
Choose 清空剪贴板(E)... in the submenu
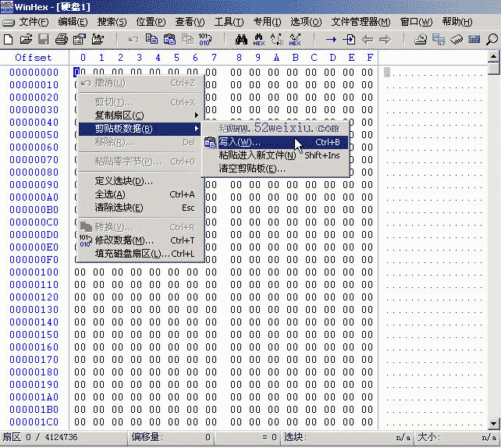tap(275, 169)
